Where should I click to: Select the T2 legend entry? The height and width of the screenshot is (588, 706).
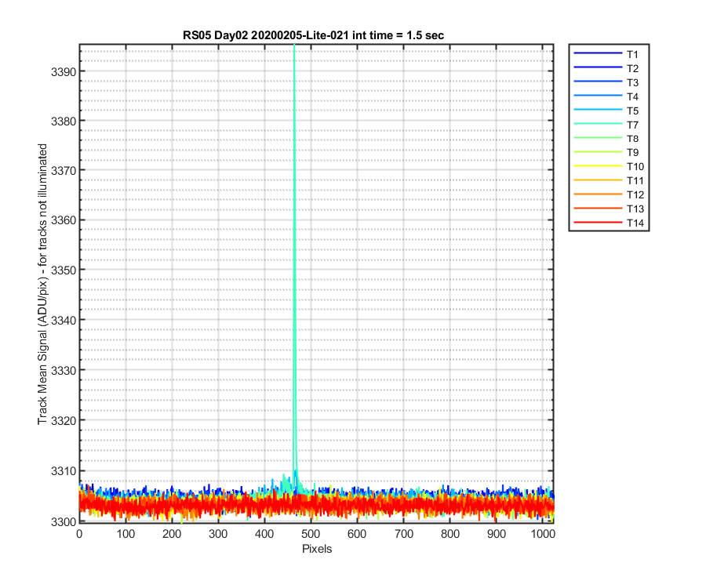(606, 68)
